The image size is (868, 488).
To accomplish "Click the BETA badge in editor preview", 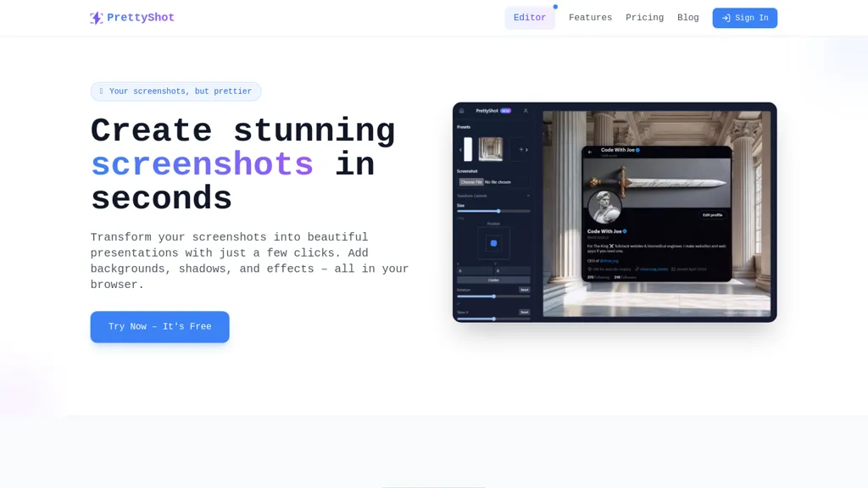I will point(505,111).
